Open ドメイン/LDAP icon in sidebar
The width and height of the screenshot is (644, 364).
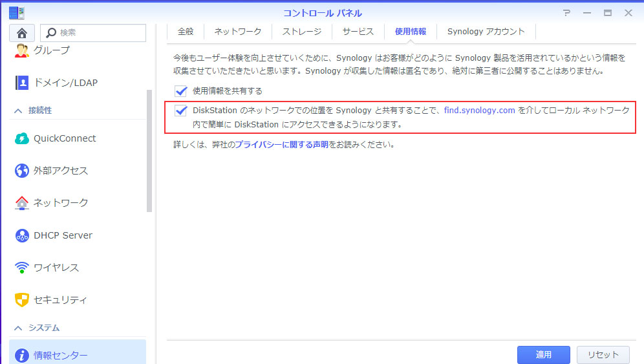click(x=22, y=83)
